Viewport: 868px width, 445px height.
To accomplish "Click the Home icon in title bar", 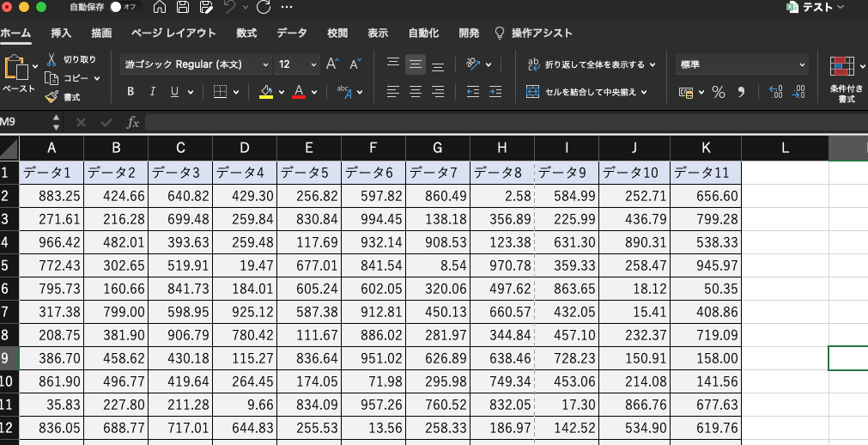I will click(160, 8).
